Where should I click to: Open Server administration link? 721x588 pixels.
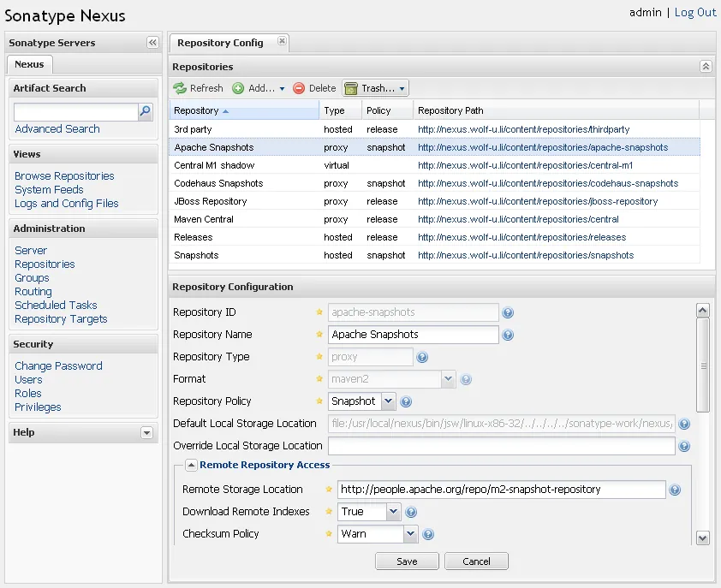point(31,251)
